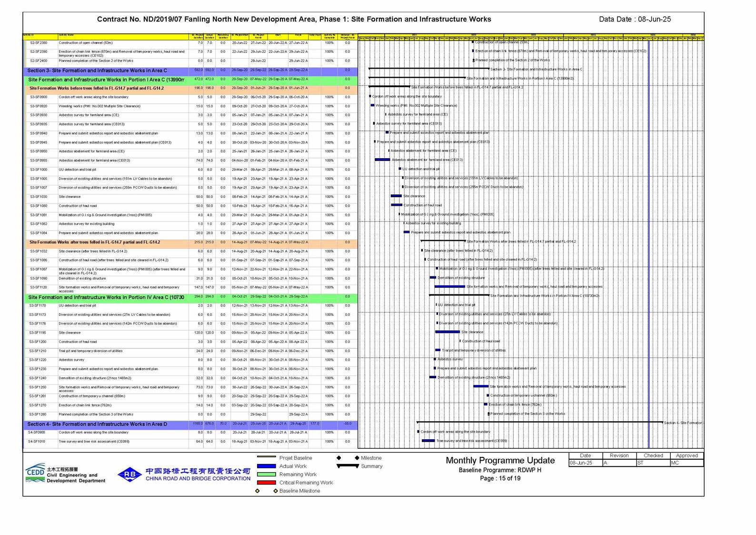Select activity ID S2-SF2380
Viewport: 756px width, 535px height.
click(x=39, y=42)
